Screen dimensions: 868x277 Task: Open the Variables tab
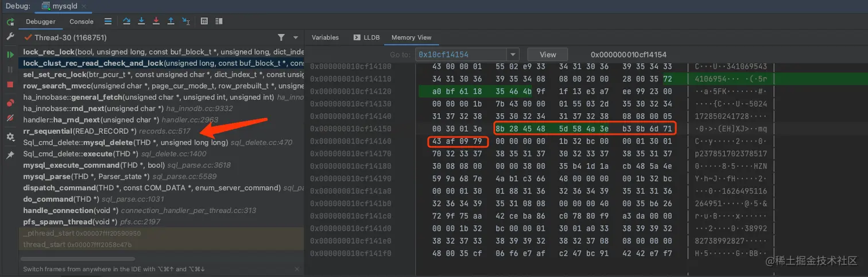coord(325,37)
